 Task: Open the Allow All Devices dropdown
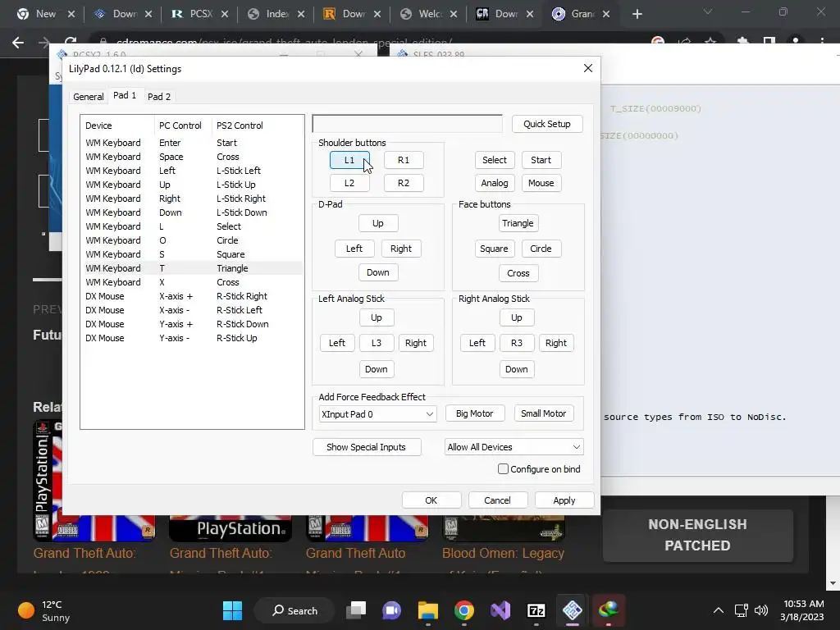click(514, 447)
